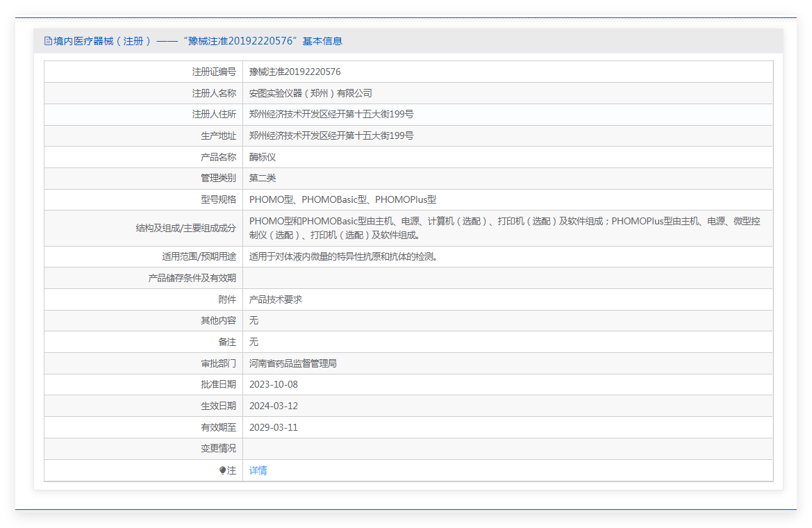Click the 注册人名称 row label
This screenshot has height=528, width=812.
coord(214,93)
